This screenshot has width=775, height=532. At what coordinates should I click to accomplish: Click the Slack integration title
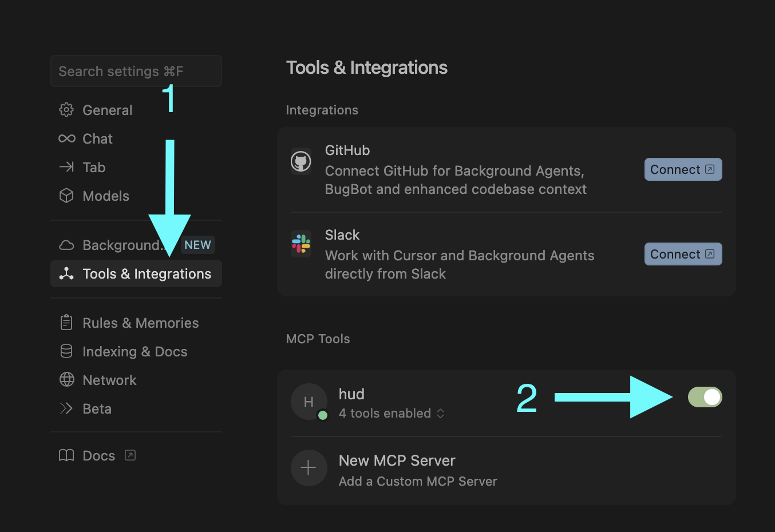tap(342, 235)
